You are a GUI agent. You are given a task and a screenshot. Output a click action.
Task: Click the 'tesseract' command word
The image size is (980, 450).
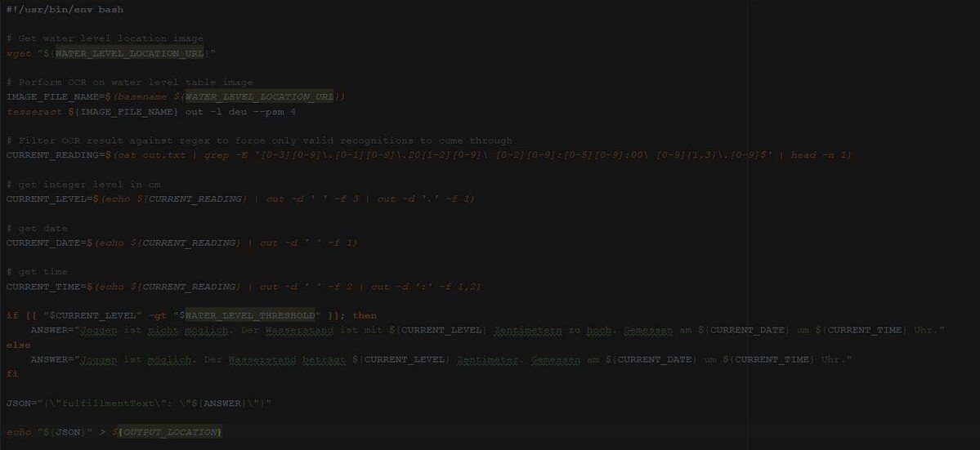click(x=34, y=112)
